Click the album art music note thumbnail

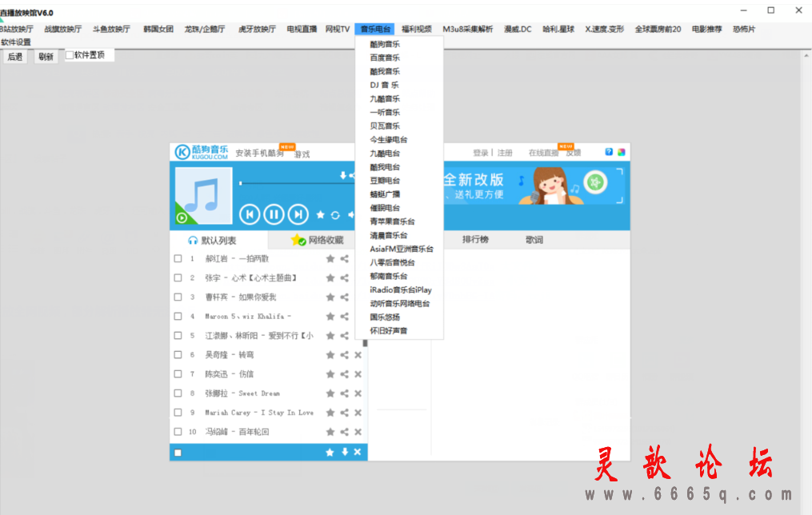pyautogui.click(x=203, y=196)
